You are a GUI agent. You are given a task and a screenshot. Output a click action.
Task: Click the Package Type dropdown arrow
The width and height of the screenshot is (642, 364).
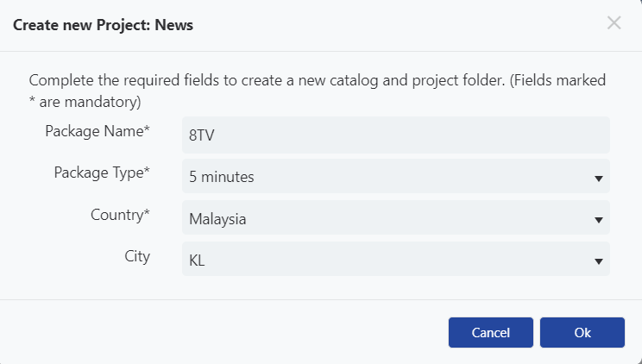[x=599, y=179]
